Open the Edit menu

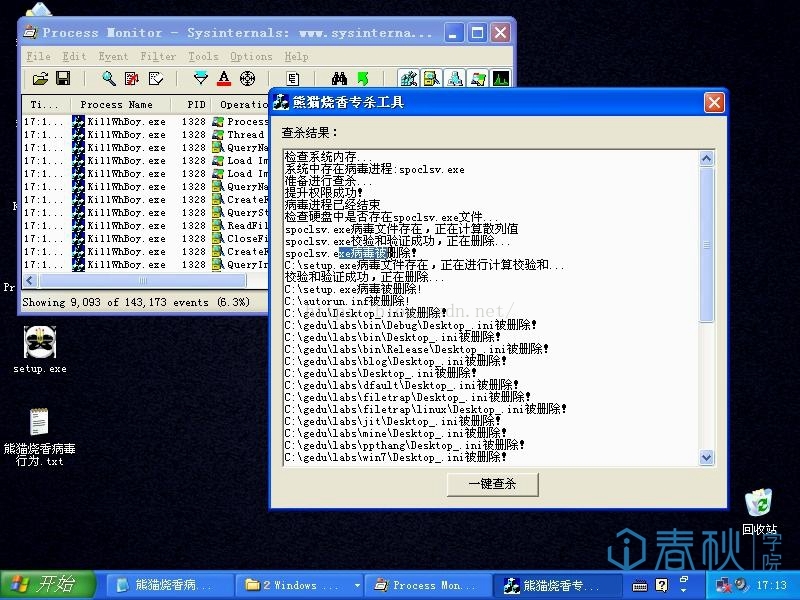pos(74,56)
